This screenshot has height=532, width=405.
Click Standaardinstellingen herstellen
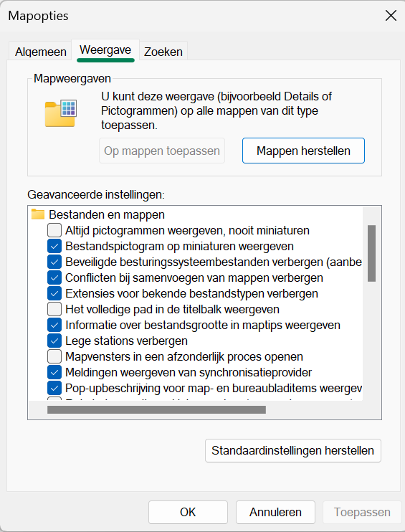click(293, 450)
